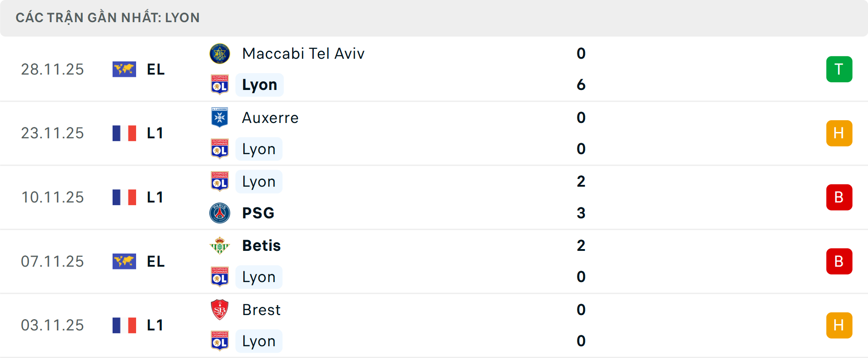The height and width of the screenshot is (358, 868).
Task: Click Europa League flag icon for 07.11.25
Action: [124, 261]
